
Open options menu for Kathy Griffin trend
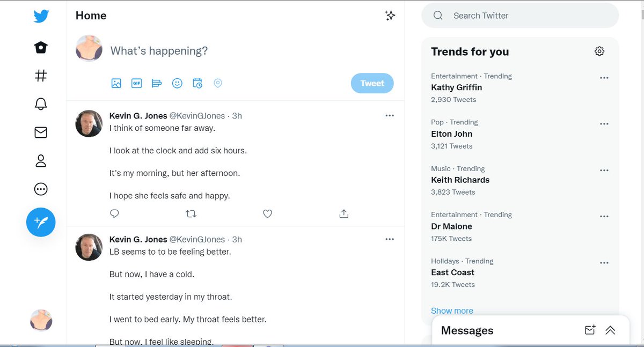coord(604,78)
